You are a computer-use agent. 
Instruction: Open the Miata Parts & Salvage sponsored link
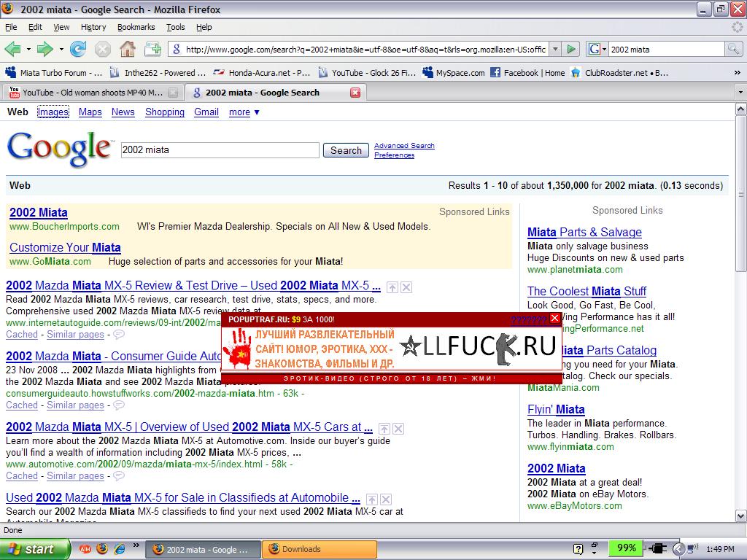pyautogui.click(x=584, y=233)
